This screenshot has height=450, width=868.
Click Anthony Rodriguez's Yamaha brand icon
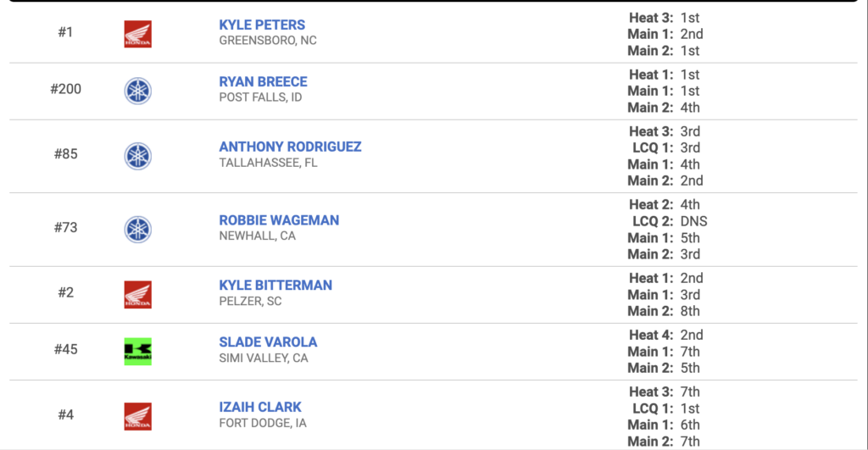point(138,156)
